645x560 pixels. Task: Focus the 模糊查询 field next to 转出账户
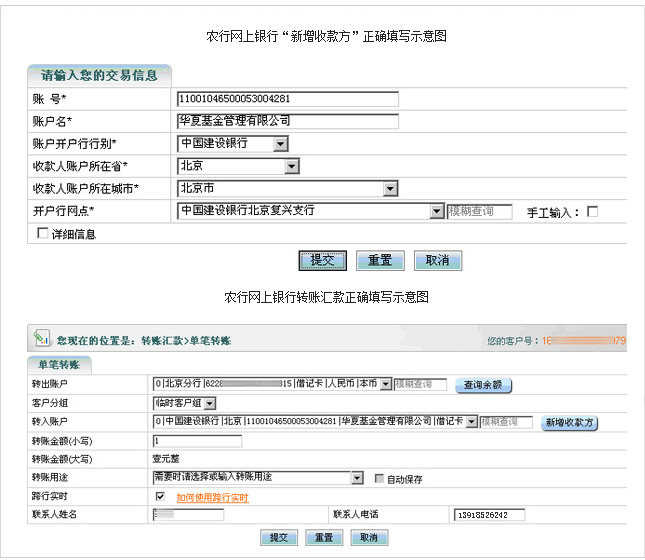(420, 384)
